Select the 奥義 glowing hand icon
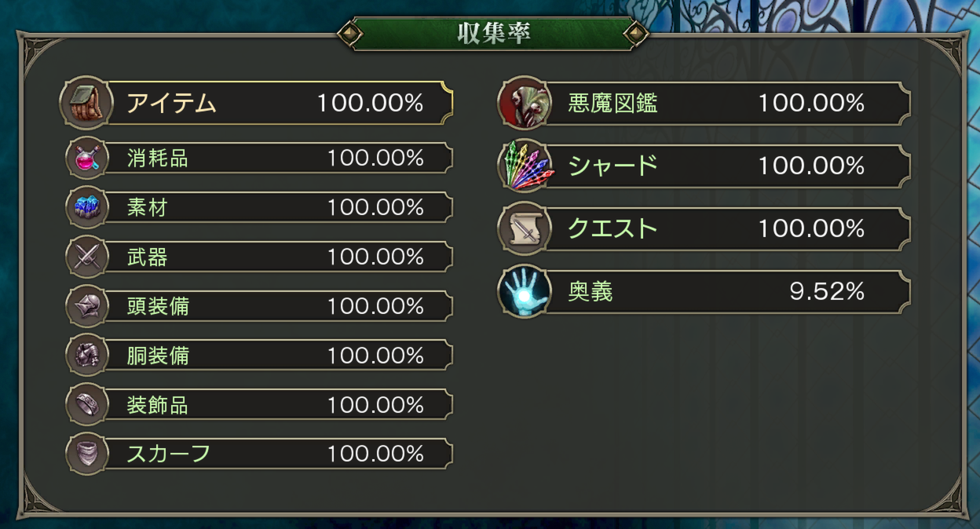This screenshot has height=529, width=980. click(x=525, y=291)
